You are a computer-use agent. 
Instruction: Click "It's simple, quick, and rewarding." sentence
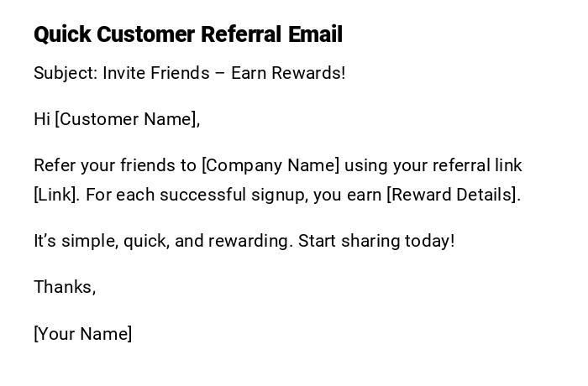pyautogui.click(x=163, y=241)
